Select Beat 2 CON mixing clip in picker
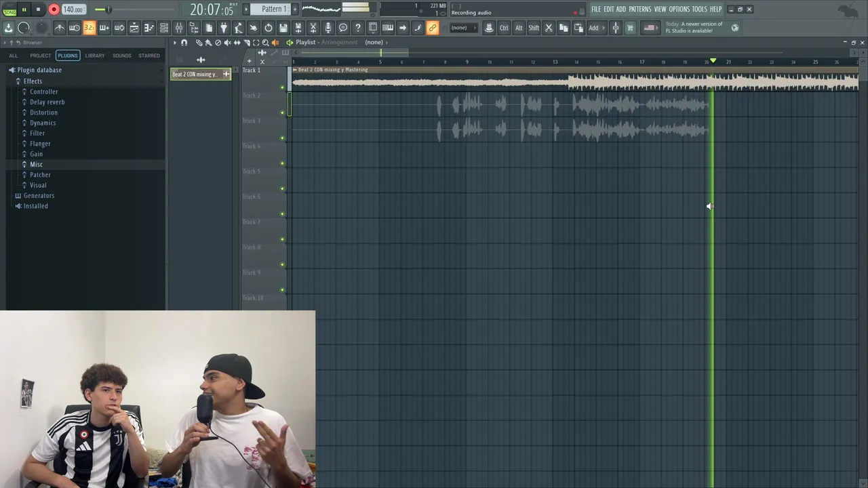The image size is (868, 488). coord(201,75)
